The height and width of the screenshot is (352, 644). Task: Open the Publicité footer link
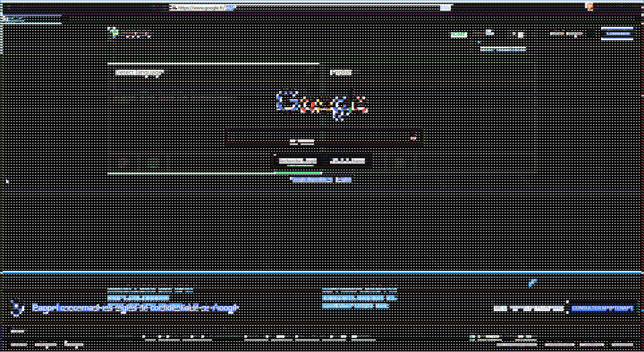(19, 345)
